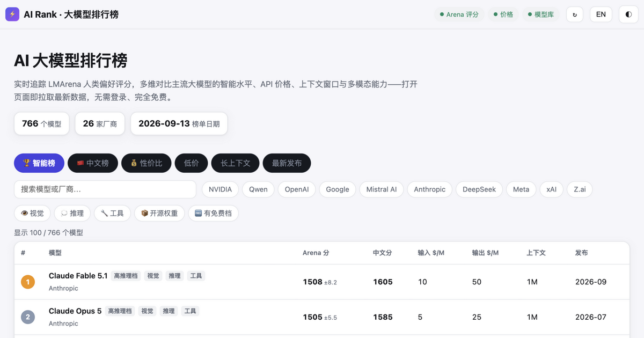Screen dimensions: 644x338
Task: Sort by the Arena 分 column header
Action: 316,253
